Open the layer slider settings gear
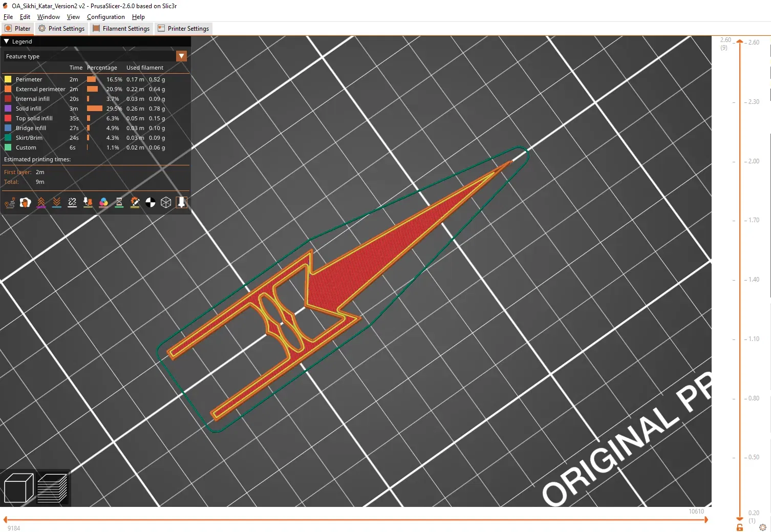This screenshot has width=771, height=532. 763,527
